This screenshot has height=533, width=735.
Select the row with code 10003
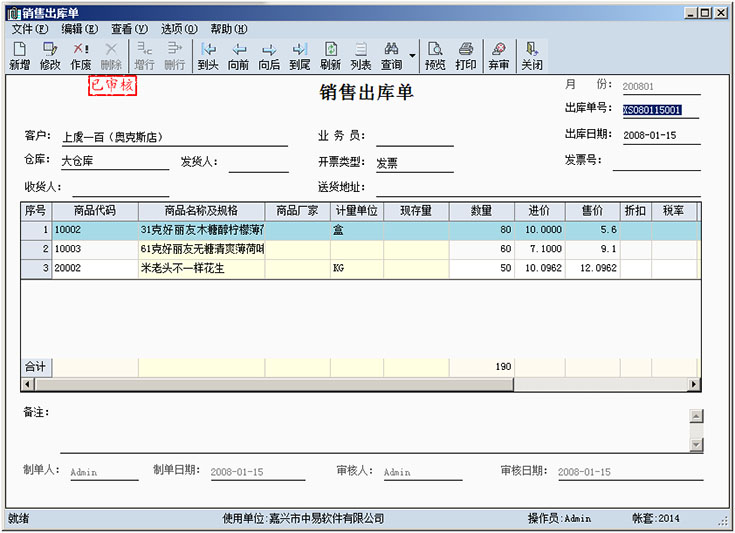pyautogui.click(x=360, y=249)
